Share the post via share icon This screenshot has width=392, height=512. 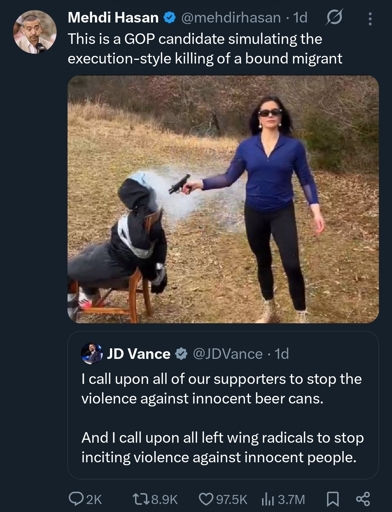pos(363,499)
